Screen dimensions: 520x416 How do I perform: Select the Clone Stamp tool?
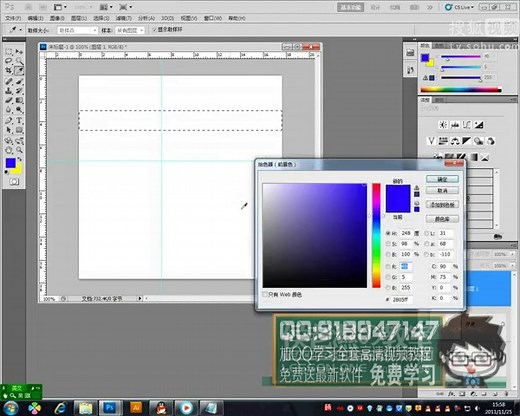point(9,91)
